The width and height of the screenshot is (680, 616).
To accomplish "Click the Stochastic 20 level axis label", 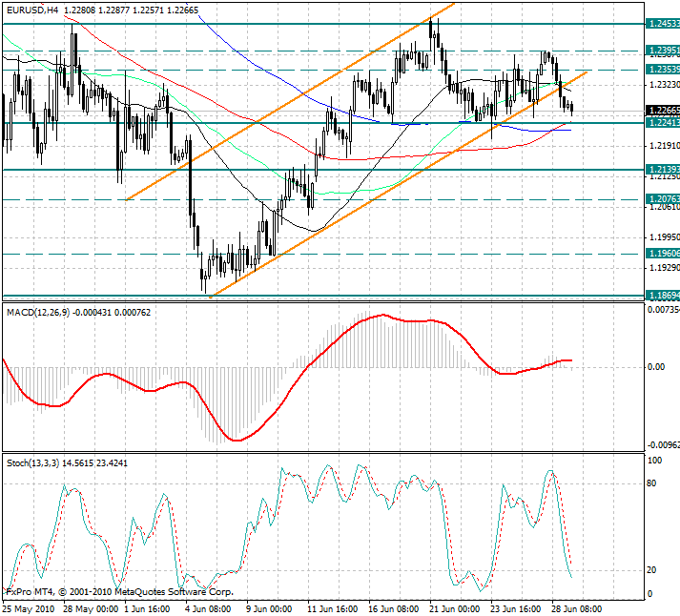I will point(653,570).
